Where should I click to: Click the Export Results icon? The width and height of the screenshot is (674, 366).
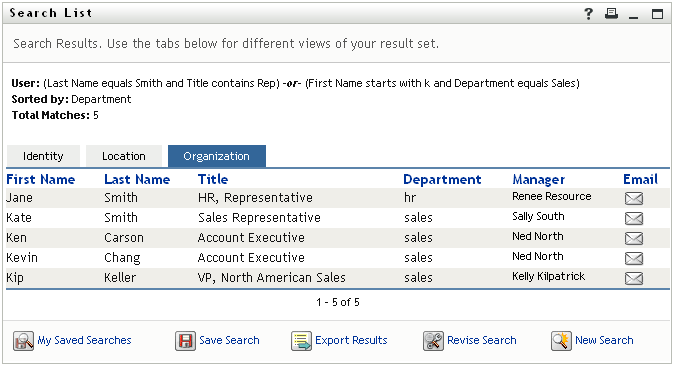pos(301,341)
